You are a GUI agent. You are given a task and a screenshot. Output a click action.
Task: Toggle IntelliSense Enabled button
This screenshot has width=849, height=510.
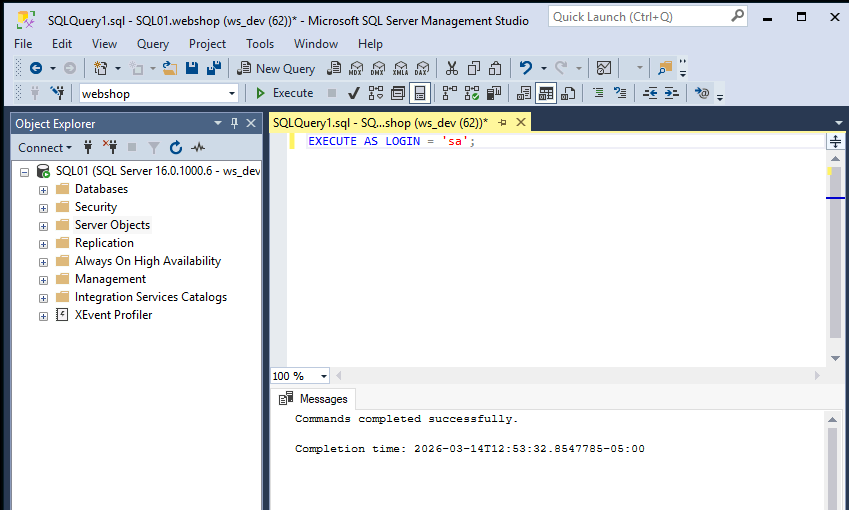click(x=420, y=93)
